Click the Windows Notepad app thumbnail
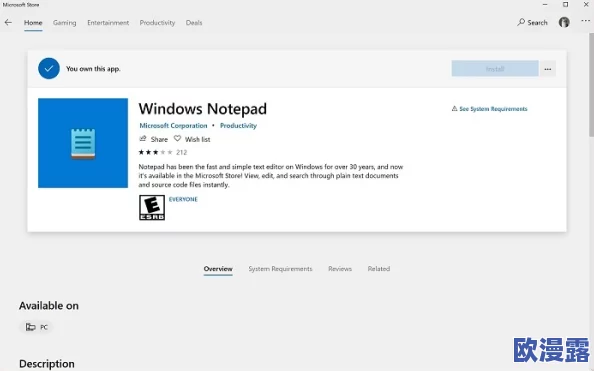Screen dimensions: 594x371 pos(83,143)
